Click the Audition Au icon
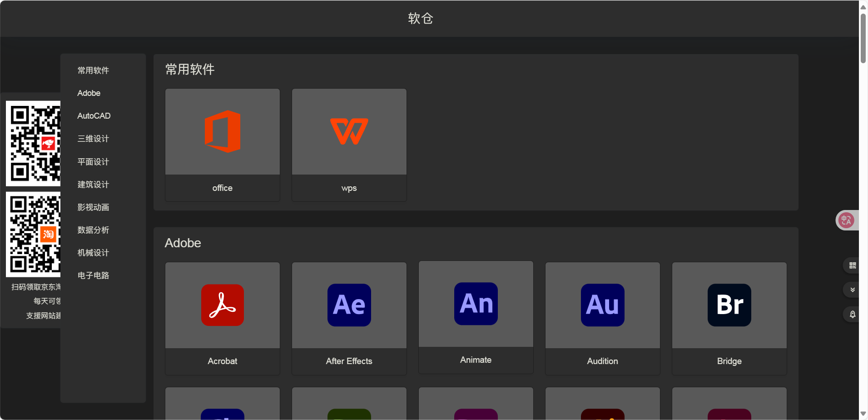The height and width of the screenshot is (420, 868). point(602,305)
